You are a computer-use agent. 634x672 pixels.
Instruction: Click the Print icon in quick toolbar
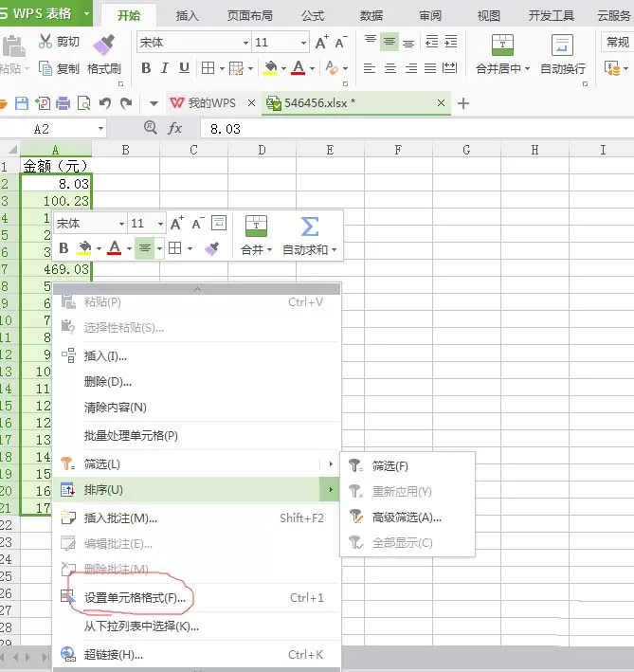pyautogui.click(x=63, y=103)
